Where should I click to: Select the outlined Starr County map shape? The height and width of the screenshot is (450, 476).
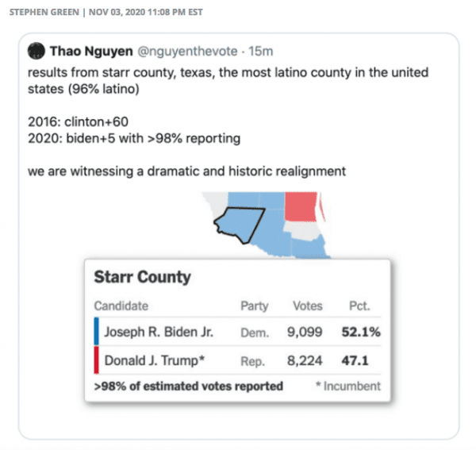coord(238,223)
